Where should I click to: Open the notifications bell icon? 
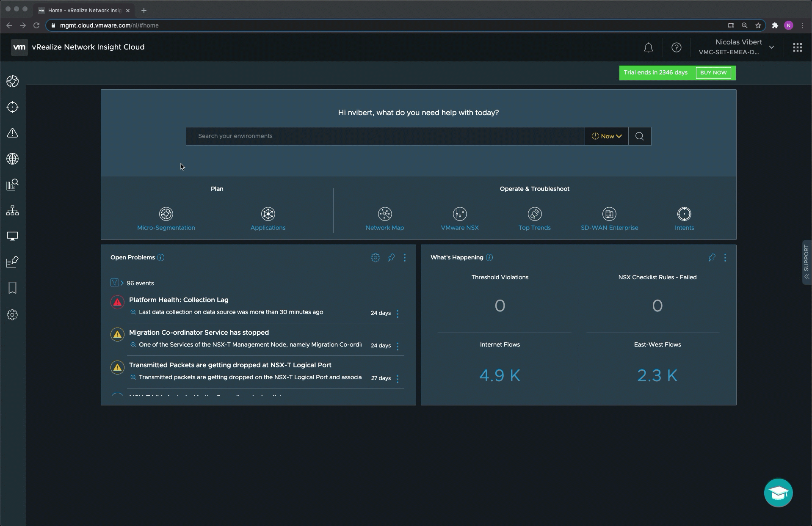tap(648, 47)
